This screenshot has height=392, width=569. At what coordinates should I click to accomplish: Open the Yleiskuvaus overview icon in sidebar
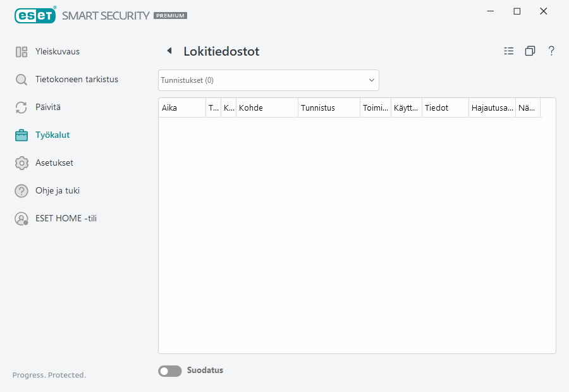click(x=21, y=51)
